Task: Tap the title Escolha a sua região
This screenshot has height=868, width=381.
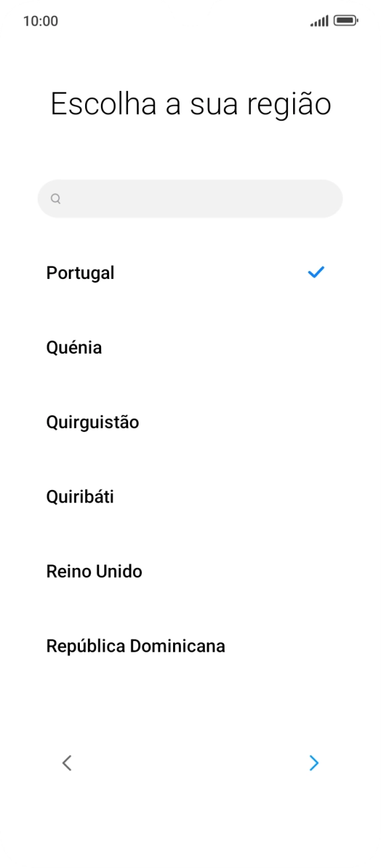Action: click(x=190, y=103)
